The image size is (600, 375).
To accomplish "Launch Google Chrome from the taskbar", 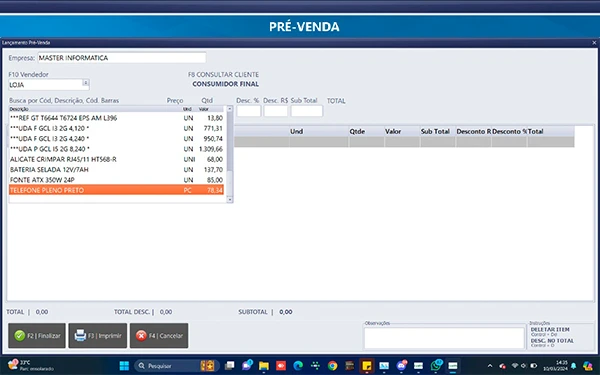I will (333, 366).
